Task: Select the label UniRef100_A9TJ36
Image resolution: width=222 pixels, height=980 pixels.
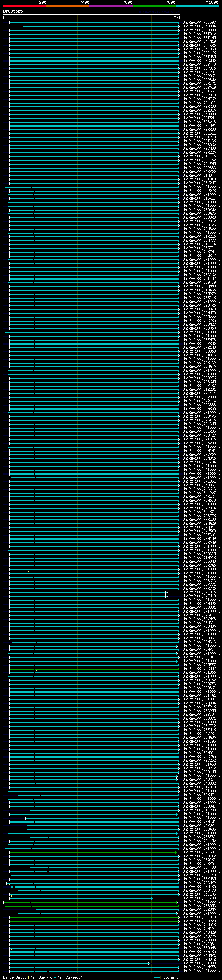Action: tap(199, 141)
